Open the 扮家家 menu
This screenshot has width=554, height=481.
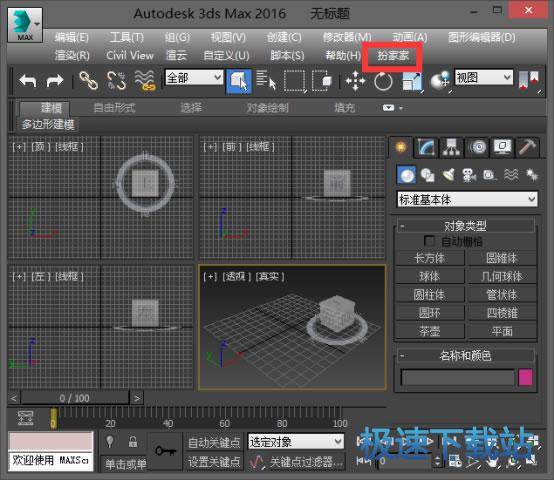pos(393,55)
